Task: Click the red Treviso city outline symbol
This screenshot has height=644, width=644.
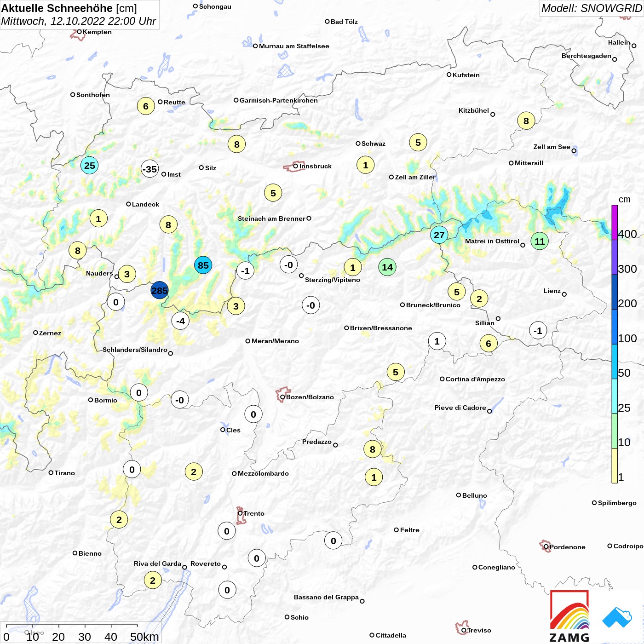Action: point(461,628)
